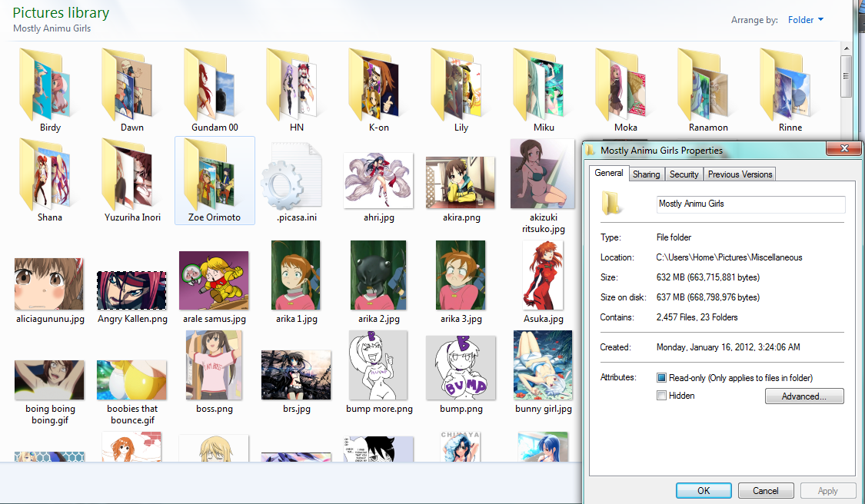Select bunny girl.jpg thumbnail
Image resolution: width=865 pixels, height=504 pixels.
[x=543, y=365]
